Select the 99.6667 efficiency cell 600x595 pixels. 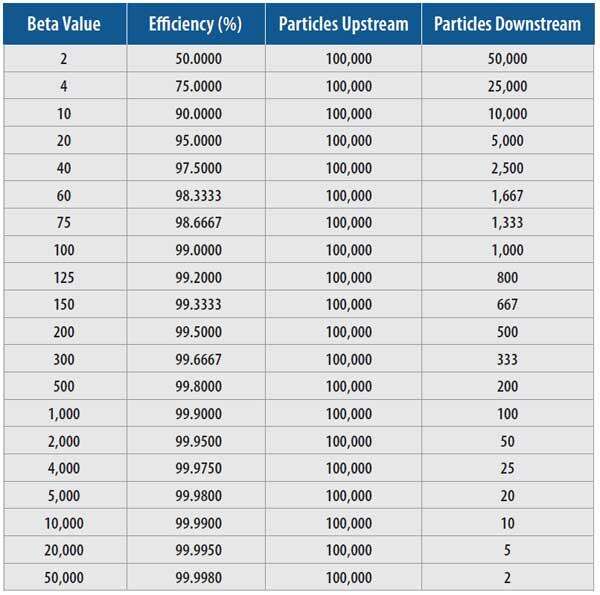196,359
